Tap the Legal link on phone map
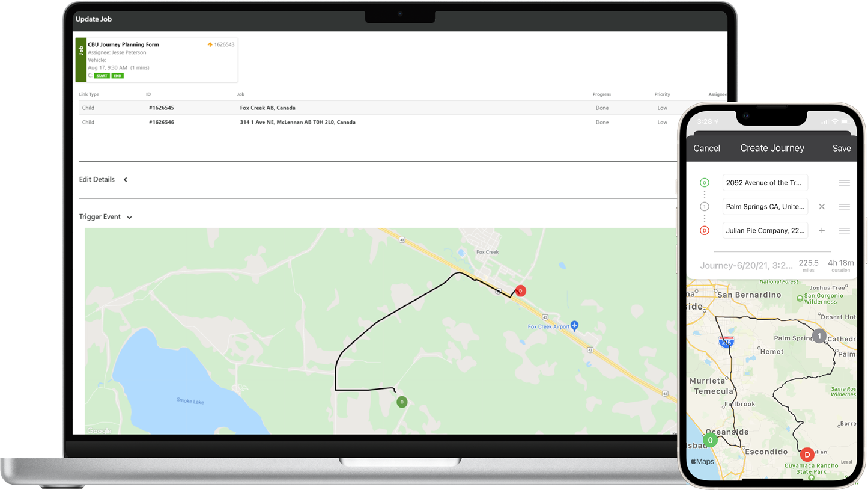 point(846,462)
